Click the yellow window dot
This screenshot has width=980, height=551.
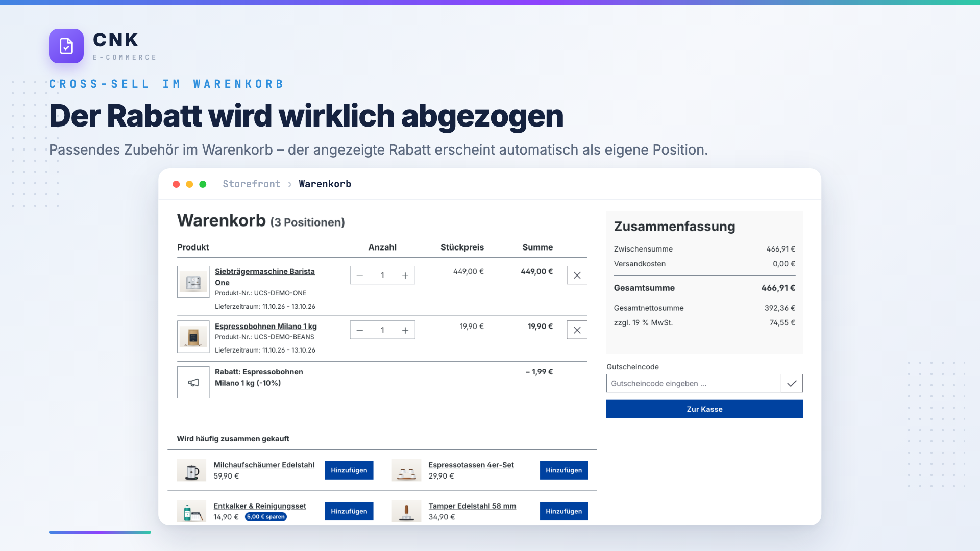189,184
